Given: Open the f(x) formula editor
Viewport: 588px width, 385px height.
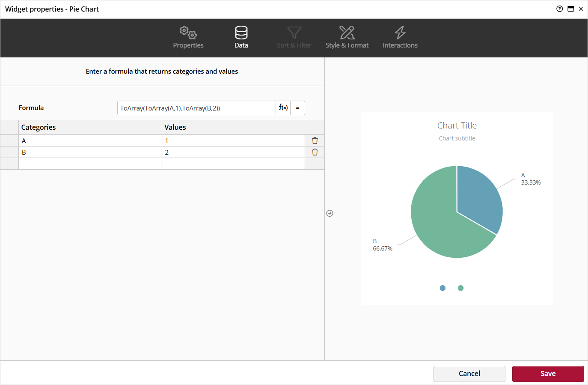Looking at the screenshot, I should click(283, 108).
